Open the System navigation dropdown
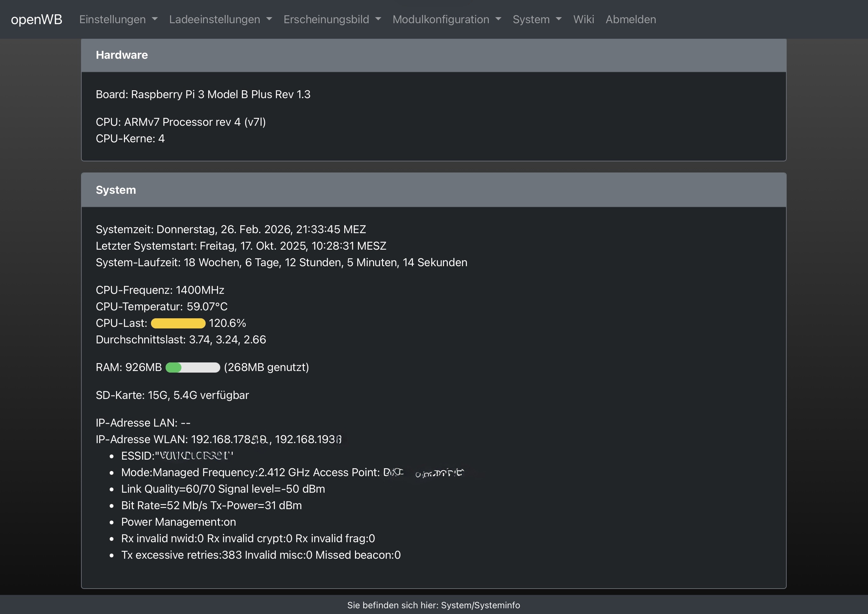Image resolution: width=868 pixels, height=614 pixels. 531,19
